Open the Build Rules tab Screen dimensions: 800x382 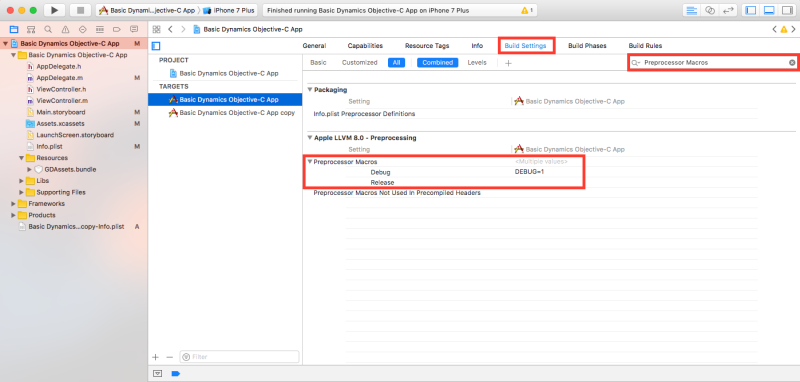point(645,46)
